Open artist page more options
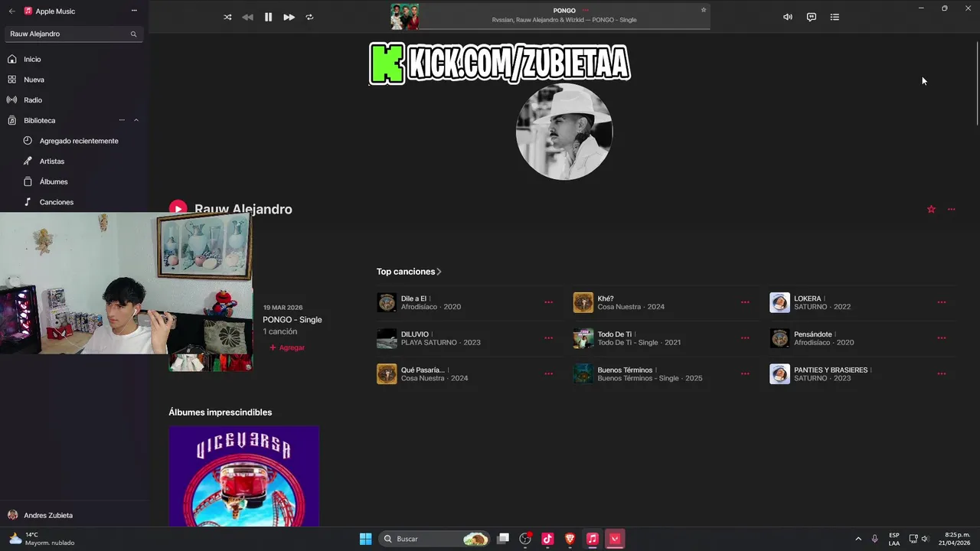The height and width of the screenshot is (551, 980). (x=952, y=209)
